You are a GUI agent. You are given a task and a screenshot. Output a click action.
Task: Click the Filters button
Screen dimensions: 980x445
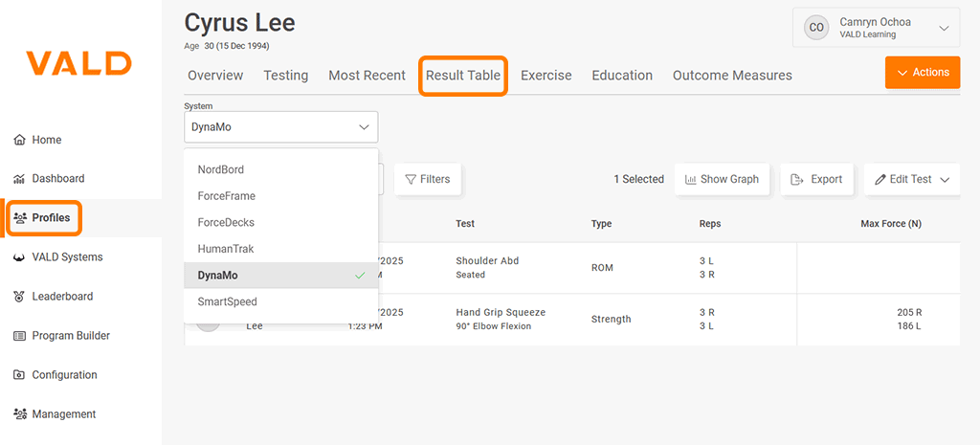pos(428,179)
